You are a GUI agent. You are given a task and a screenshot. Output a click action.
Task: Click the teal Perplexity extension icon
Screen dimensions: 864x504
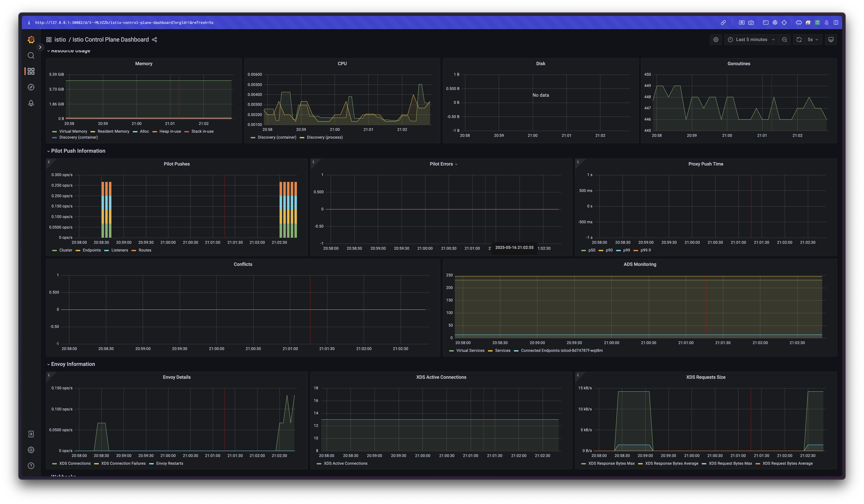click(x=817, y=23)
